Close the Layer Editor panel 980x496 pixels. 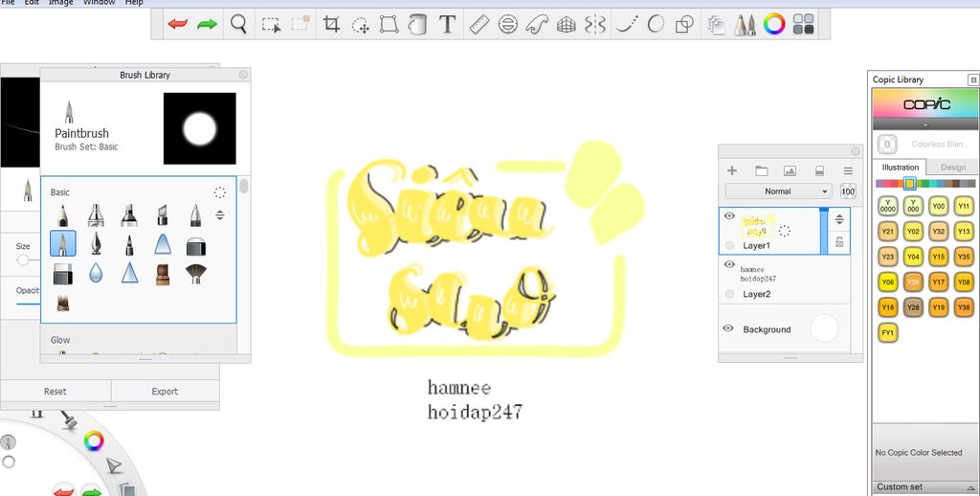click(856, 151)
